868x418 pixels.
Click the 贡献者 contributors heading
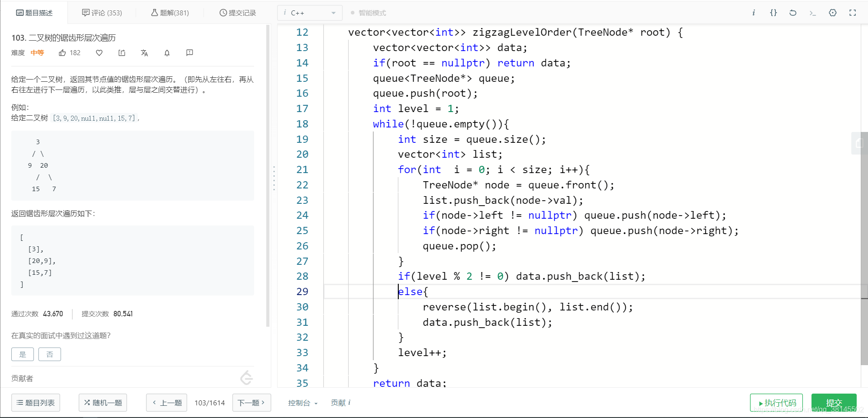(22, 378)
